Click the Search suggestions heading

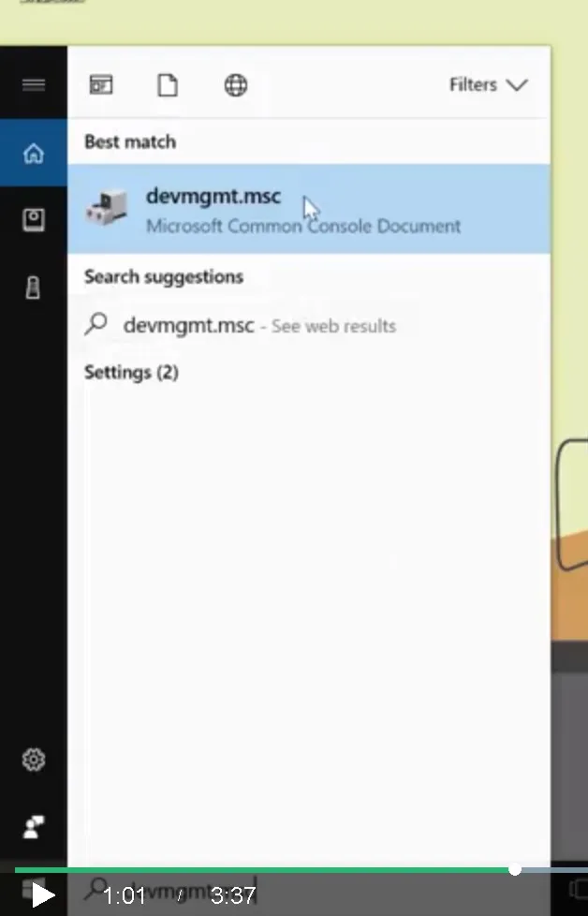tap(164, 276)
